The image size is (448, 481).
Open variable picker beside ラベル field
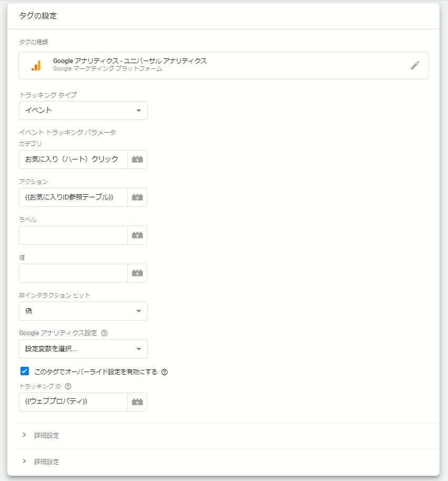[x=137, y=235]
